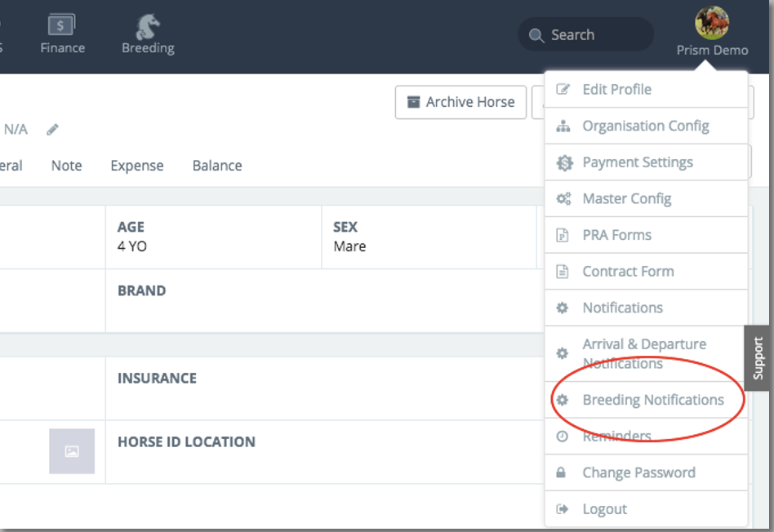The image size is (774, 532).
Task: Open the Finance module icon
Action: tap(62, 27)
